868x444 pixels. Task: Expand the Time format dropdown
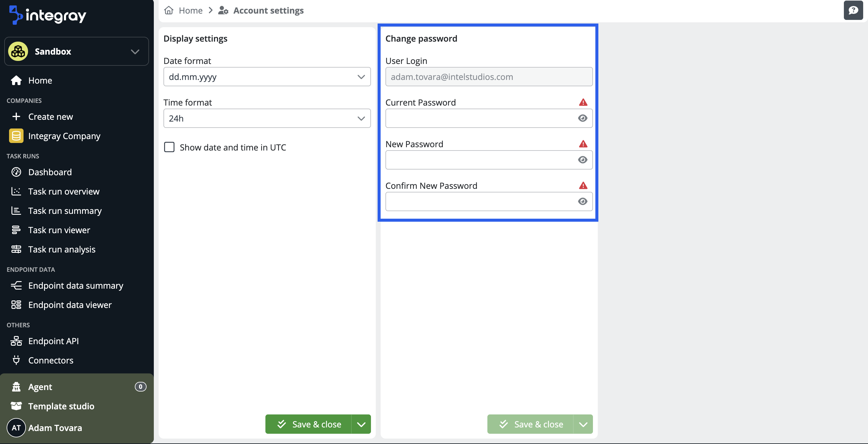pyautogui.click(x=267, y=118)
